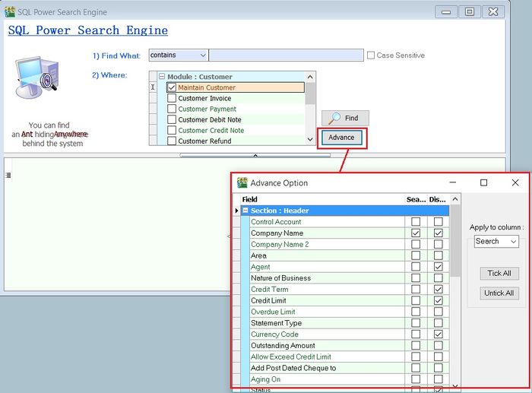Click the Find What text field
The width and height of the screenshot is (532, 393).
(x=286, y=55)
